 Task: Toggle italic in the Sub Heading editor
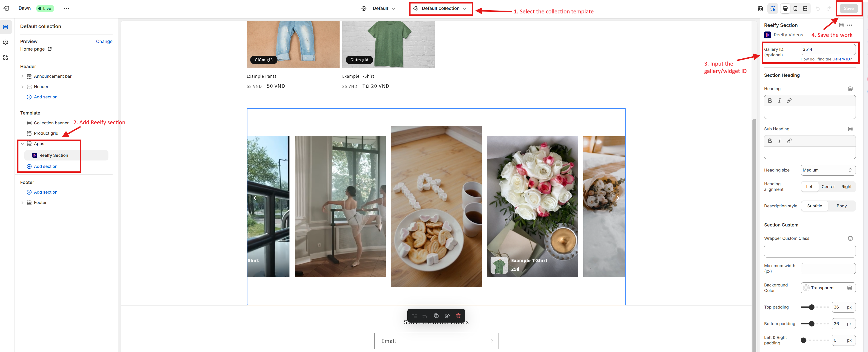coord(779,141)
